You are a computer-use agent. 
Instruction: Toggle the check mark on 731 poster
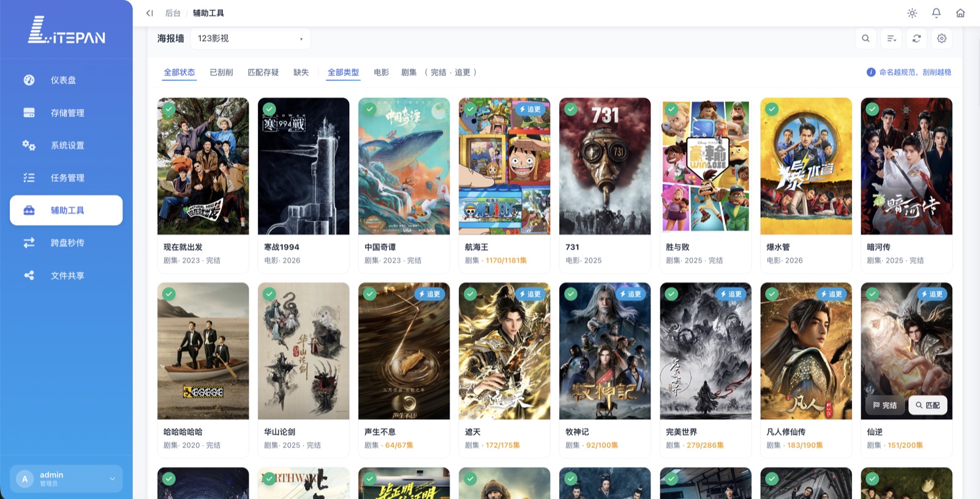[x=571, y=109]
